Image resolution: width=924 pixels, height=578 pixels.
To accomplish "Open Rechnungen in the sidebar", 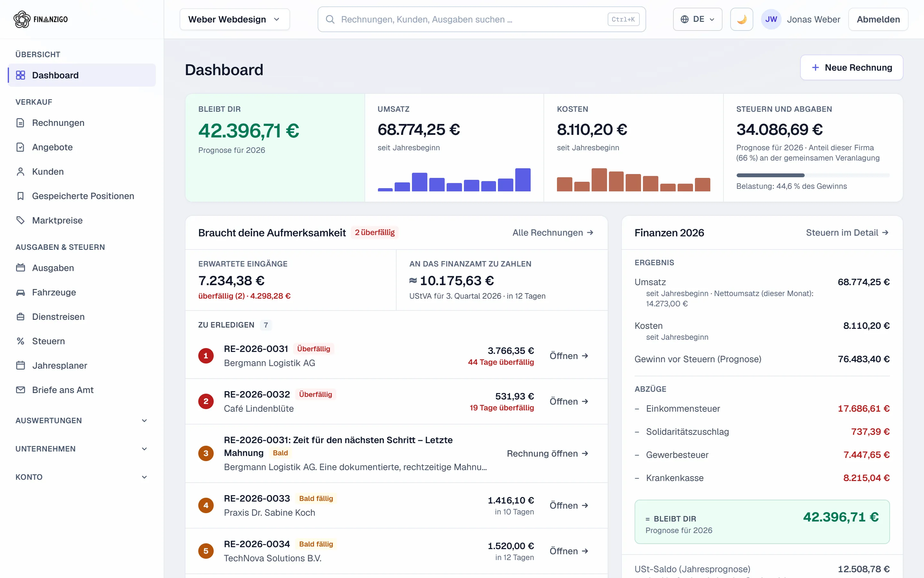I will tap(82, 123).
